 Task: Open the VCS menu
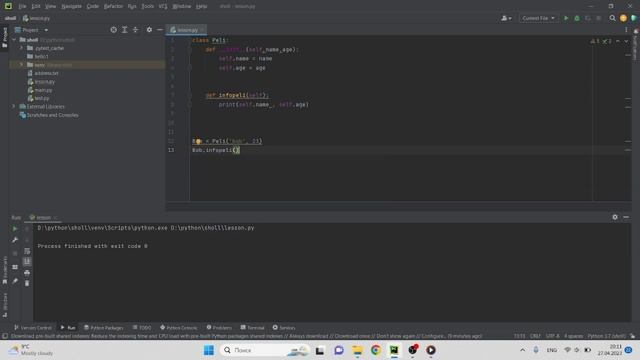[163, 6]
